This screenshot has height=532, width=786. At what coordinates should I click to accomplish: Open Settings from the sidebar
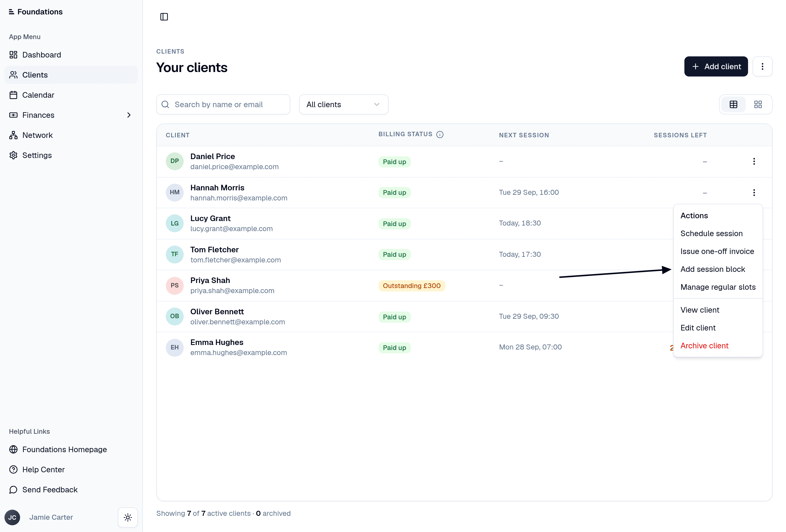[71, 155]
